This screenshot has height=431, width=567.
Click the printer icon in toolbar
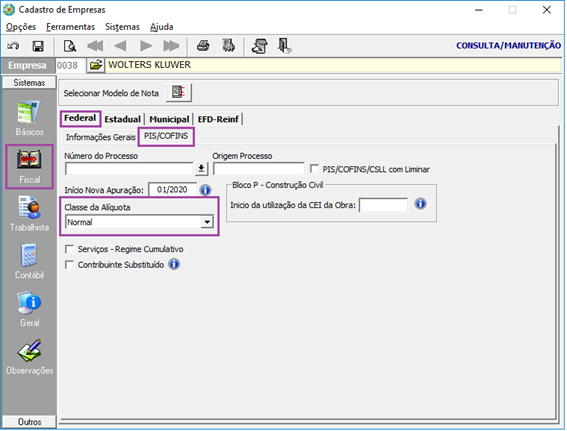click(x=203, y=46)
